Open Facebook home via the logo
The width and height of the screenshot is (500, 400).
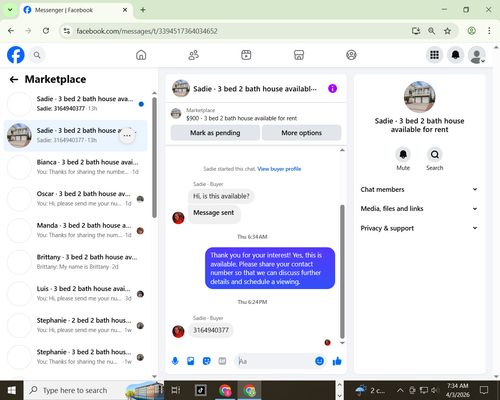[x=16, y=55]
